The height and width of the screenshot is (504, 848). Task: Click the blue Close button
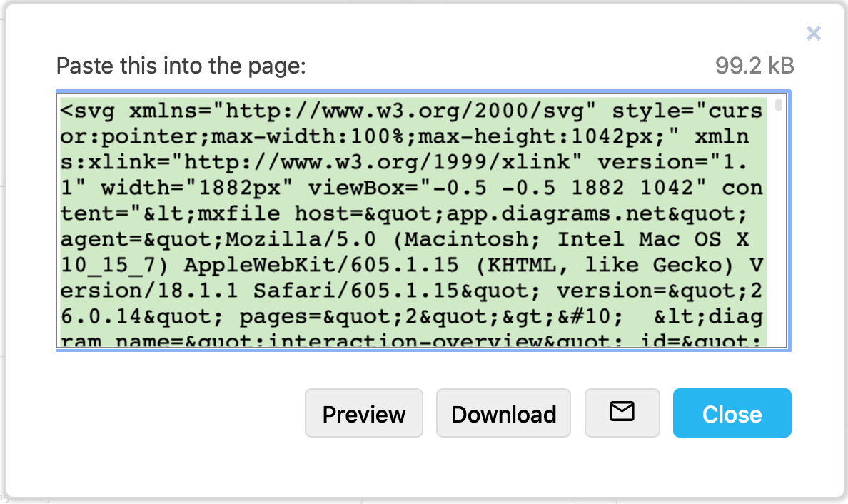[732, 413]
